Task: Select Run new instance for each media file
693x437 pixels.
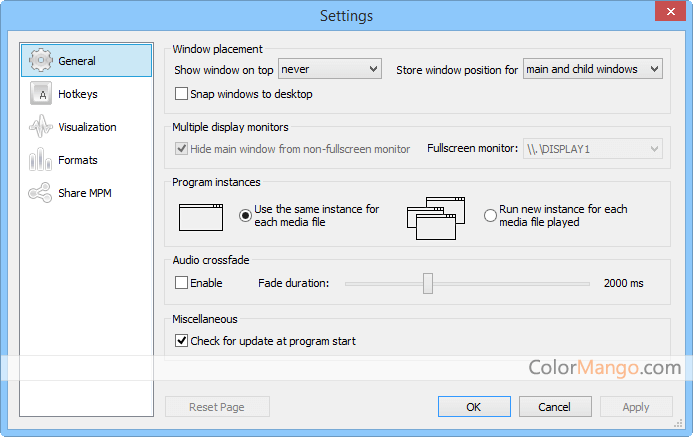Action: click(x=490, y=216)
